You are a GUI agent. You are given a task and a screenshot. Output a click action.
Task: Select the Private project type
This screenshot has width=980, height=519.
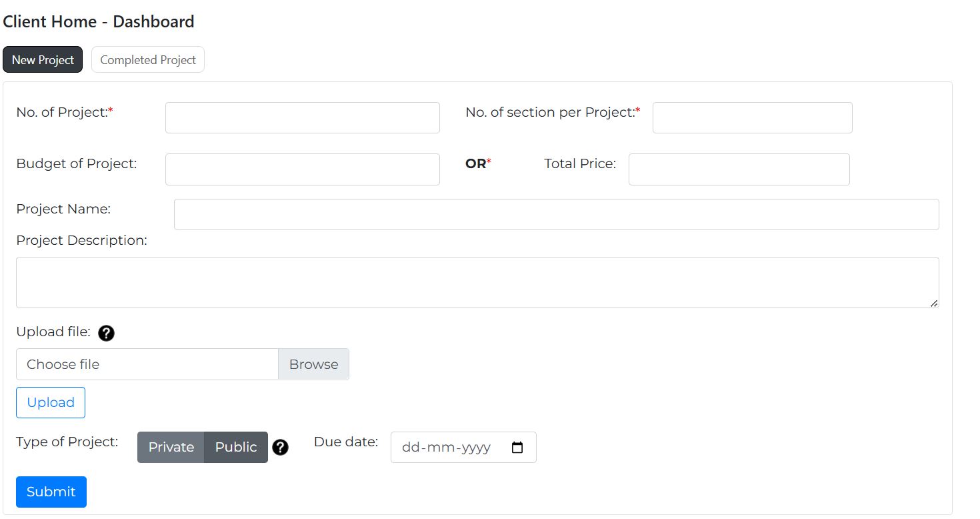[x=171, y=447]
